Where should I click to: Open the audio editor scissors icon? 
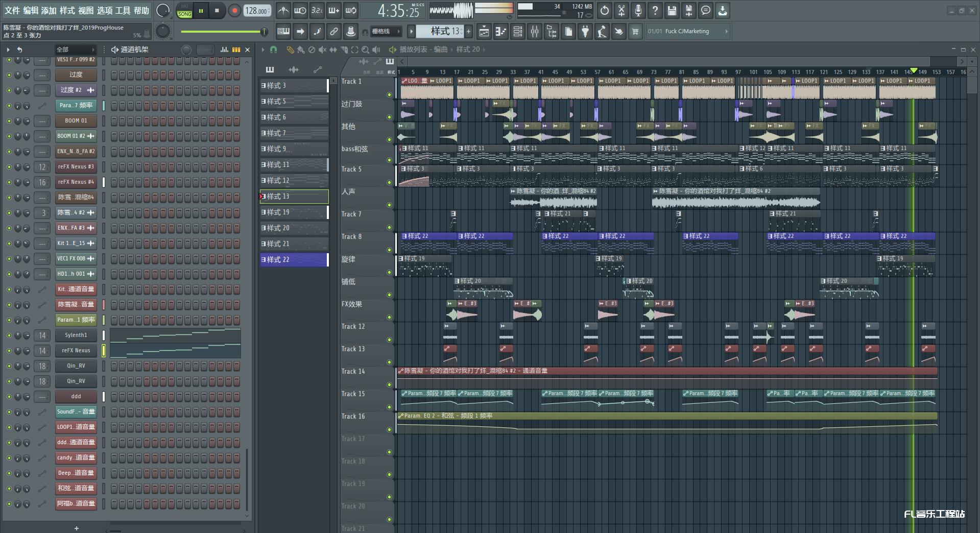622,10
